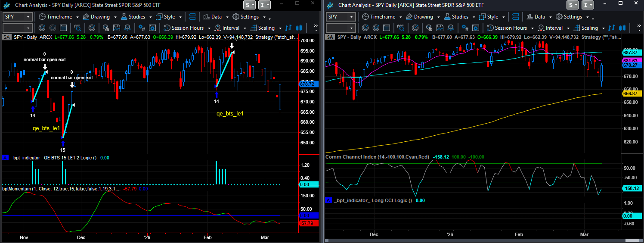The image size is (644, 243).
Task: Open Data menu in right chart window
Action: tap(539, 17)
